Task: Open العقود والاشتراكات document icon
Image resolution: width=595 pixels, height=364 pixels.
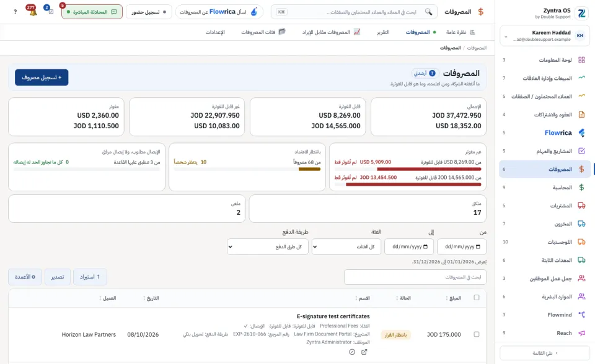Action: [581, 115]
